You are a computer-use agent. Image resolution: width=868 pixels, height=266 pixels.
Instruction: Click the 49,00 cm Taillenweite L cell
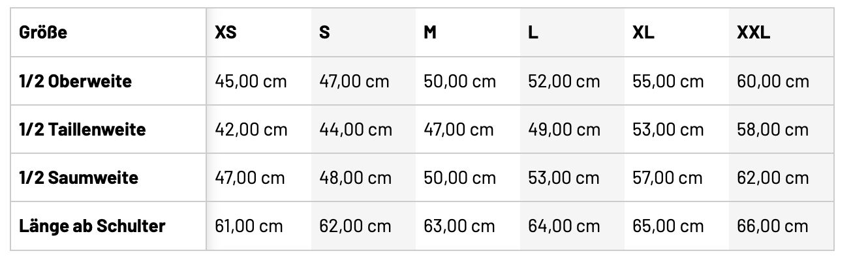(564, 129)
